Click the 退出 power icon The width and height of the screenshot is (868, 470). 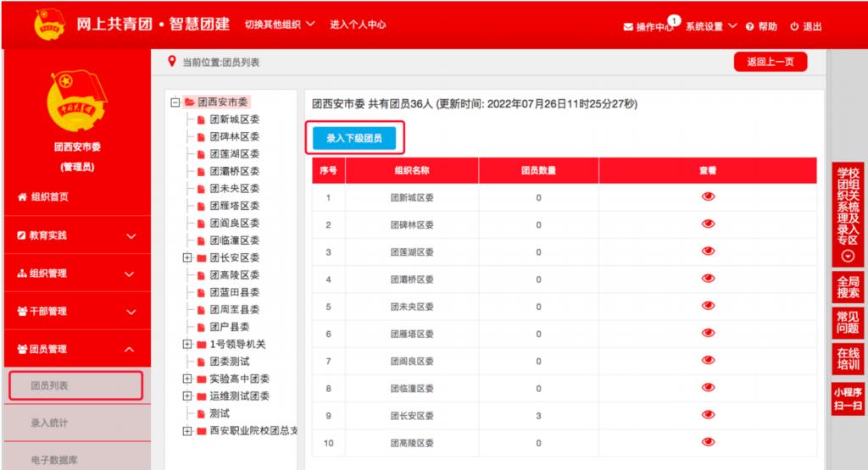[x=794, y=26]
